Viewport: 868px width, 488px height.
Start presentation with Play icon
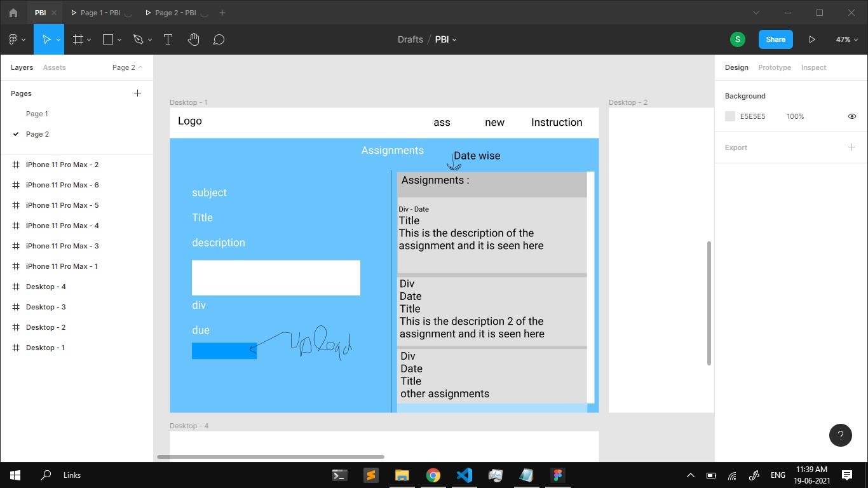tap(812, 39)
